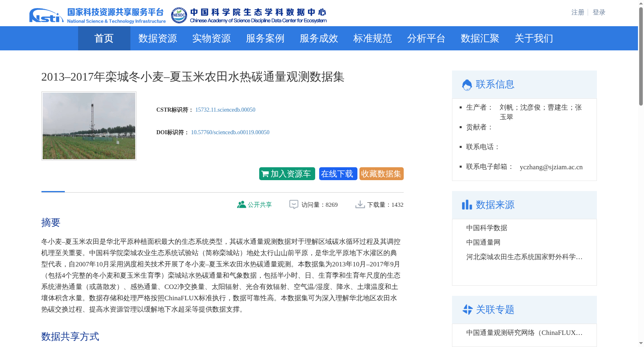This screenshot has height=347, width=644.
Task: Open the 分析平台 menu item
Action: pyautogui.click(x=426, y=38)
